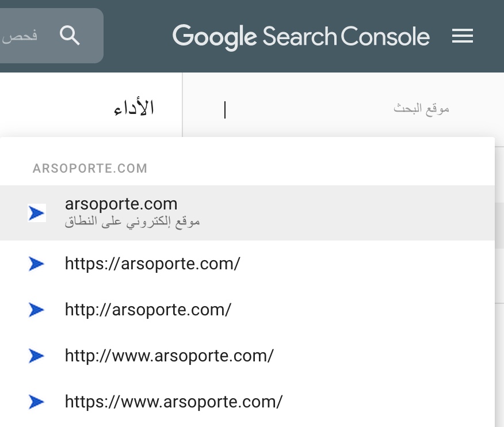The height and width of the screenshot is (427, 504).
Task: Click the موقع إلكتروني على النطاق subtitle
Action: [x=132, y=222]
